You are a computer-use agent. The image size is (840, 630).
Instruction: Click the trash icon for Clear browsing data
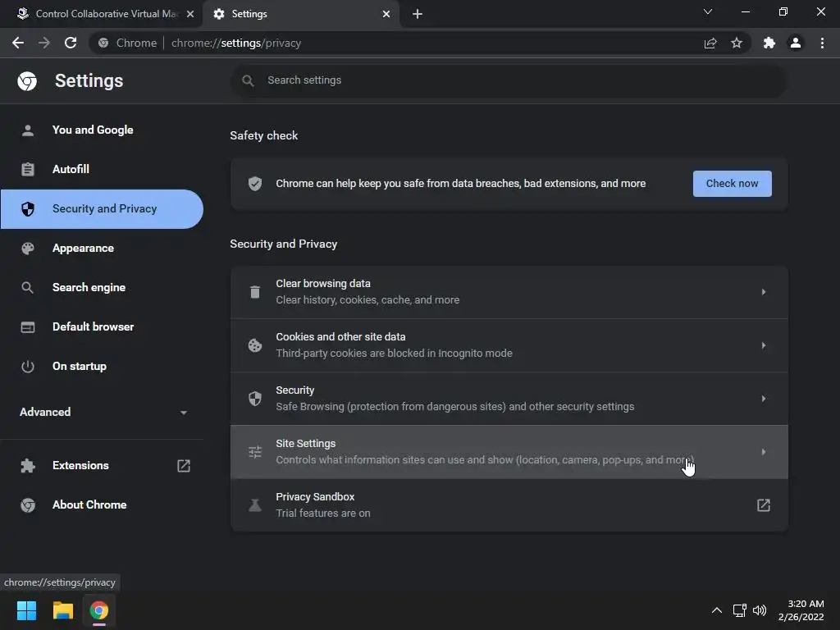click(255, 292)
